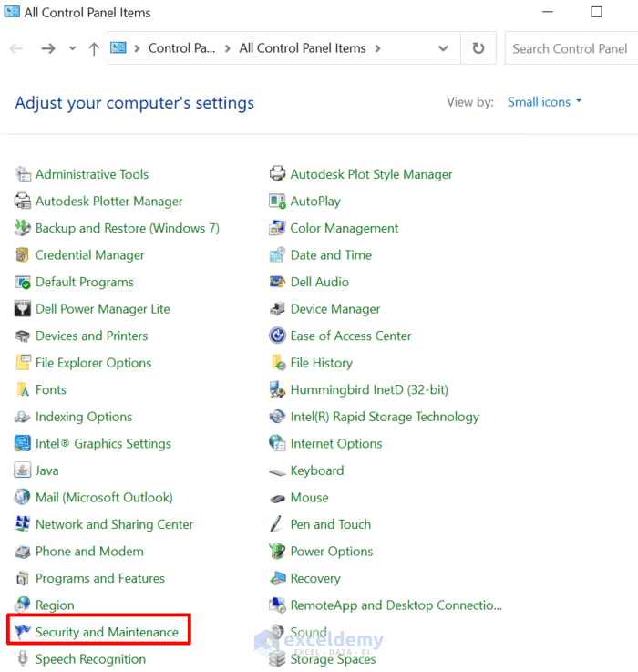Open the Security and Maintenance link
The width and height of the screenshot is (638, 672).
pyautogui.click(x=107, y=632)
